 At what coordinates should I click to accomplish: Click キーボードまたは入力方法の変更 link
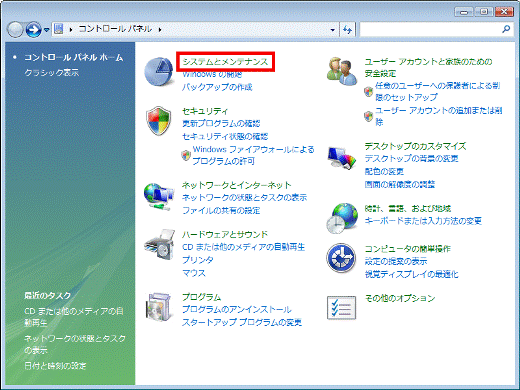click(423, 221)
